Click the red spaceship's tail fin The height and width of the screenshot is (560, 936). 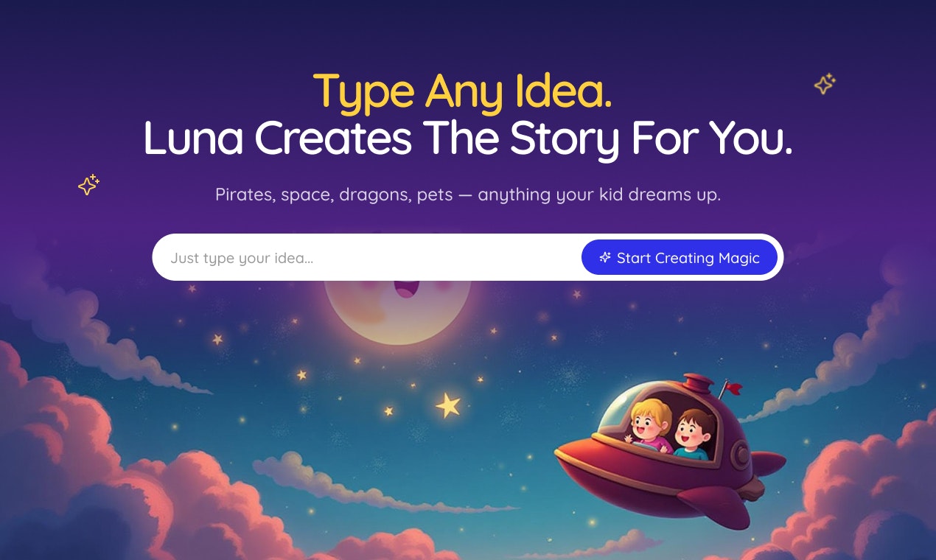click(x=769, y=464)
